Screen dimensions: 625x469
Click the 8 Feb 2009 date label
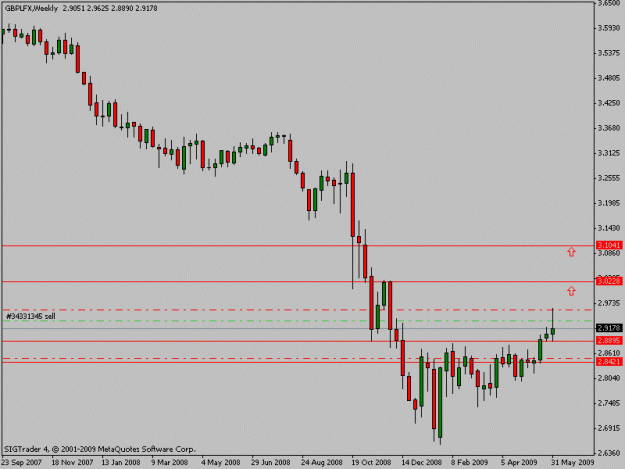[x=470, y=462]
